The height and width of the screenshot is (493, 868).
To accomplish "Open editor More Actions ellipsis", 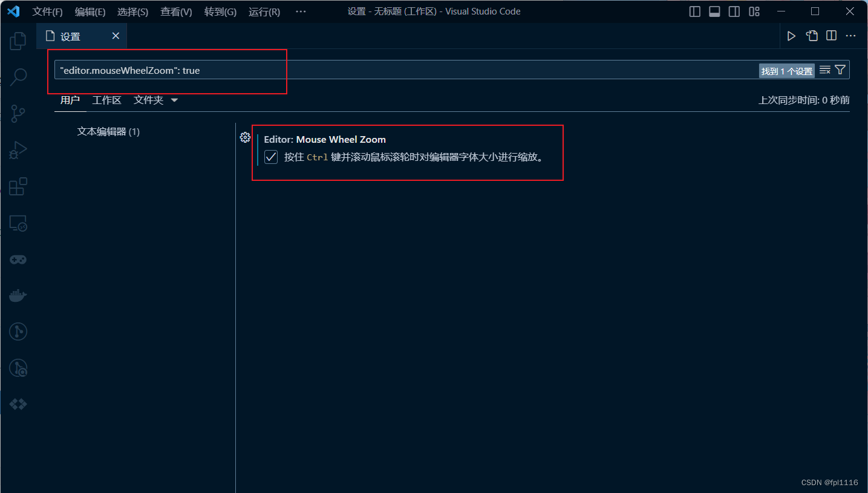I will (x=850, y=36).
